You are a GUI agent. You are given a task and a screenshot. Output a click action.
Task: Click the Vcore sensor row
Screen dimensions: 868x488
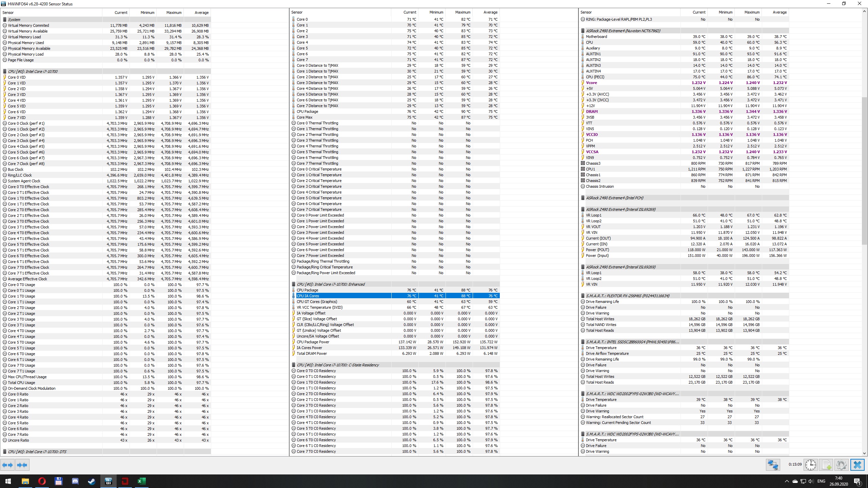592,83
